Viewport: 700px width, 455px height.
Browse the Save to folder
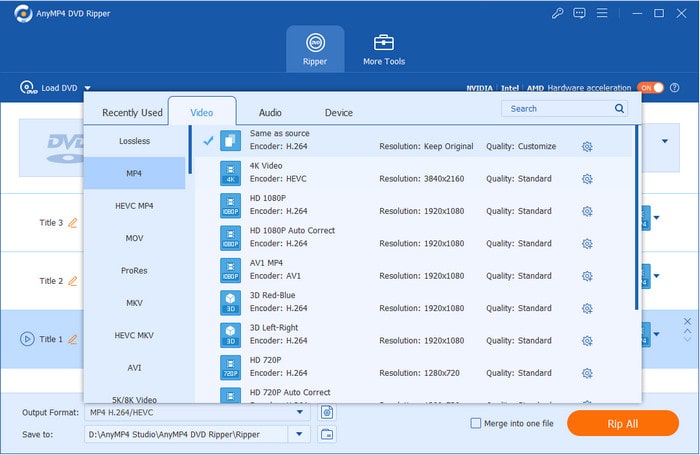coord(327,434)
